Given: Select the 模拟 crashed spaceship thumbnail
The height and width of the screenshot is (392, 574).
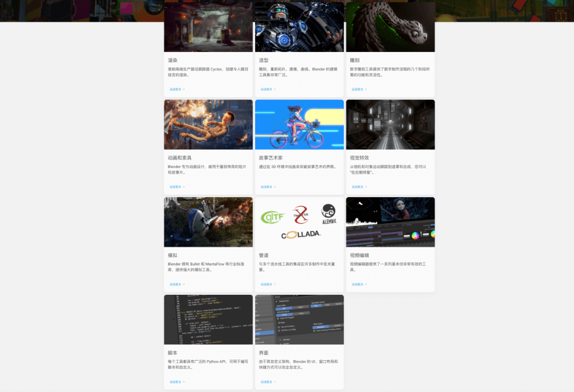Looking at the screenshot, I should click(208, 222).
